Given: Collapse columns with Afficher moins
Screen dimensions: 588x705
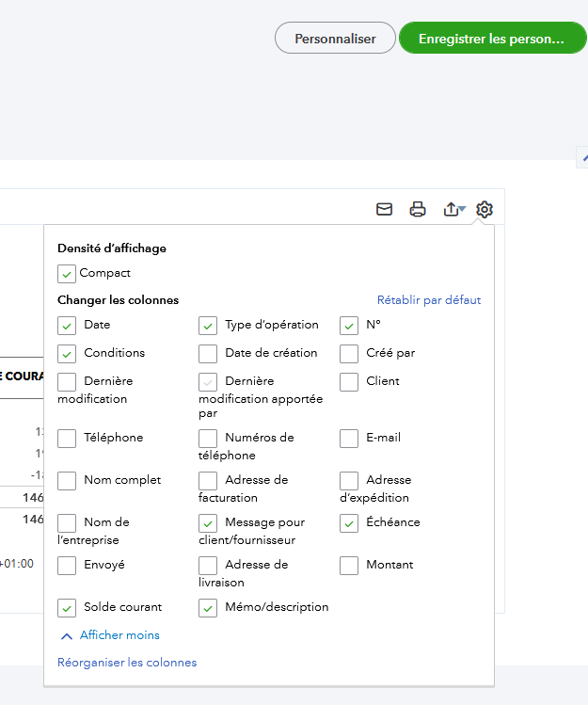Looking at the screenshot, I should pyautogui.click(x=109, y=635).
